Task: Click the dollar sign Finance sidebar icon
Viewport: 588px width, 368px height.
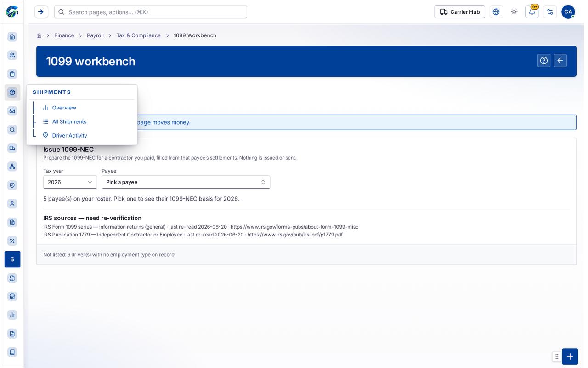Action: coord(12,259)
